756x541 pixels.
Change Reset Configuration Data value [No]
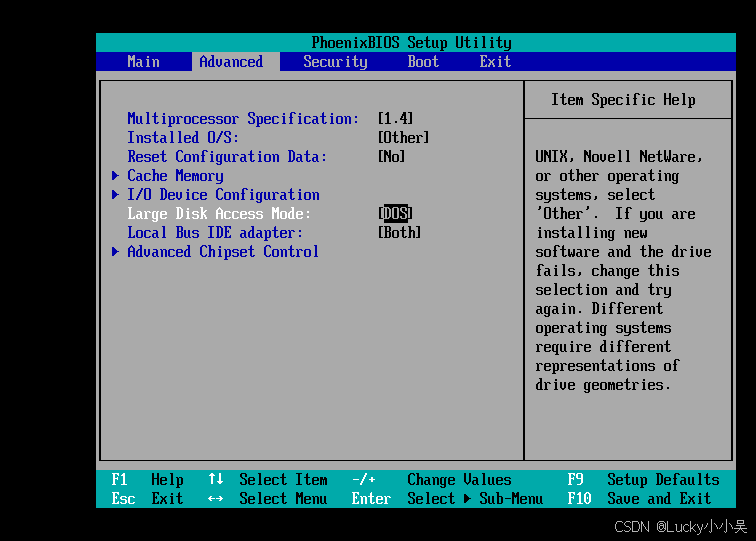(391, 156)
